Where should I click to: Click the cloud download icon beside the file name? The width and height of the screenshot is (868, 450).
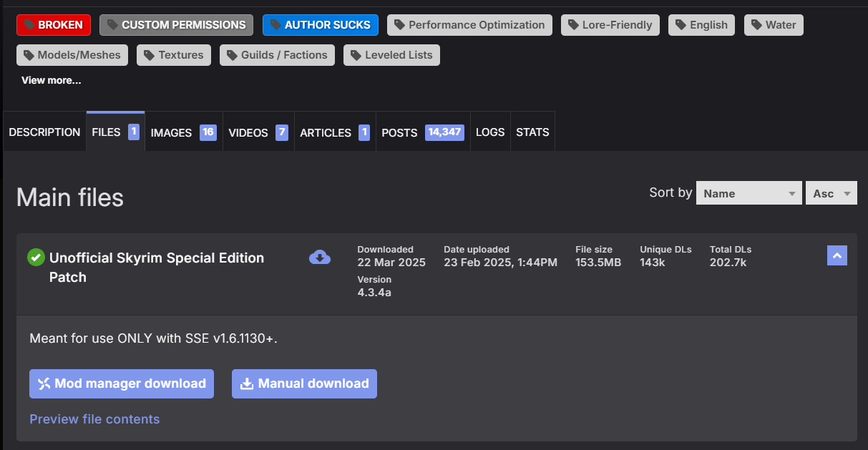[320, 258]
